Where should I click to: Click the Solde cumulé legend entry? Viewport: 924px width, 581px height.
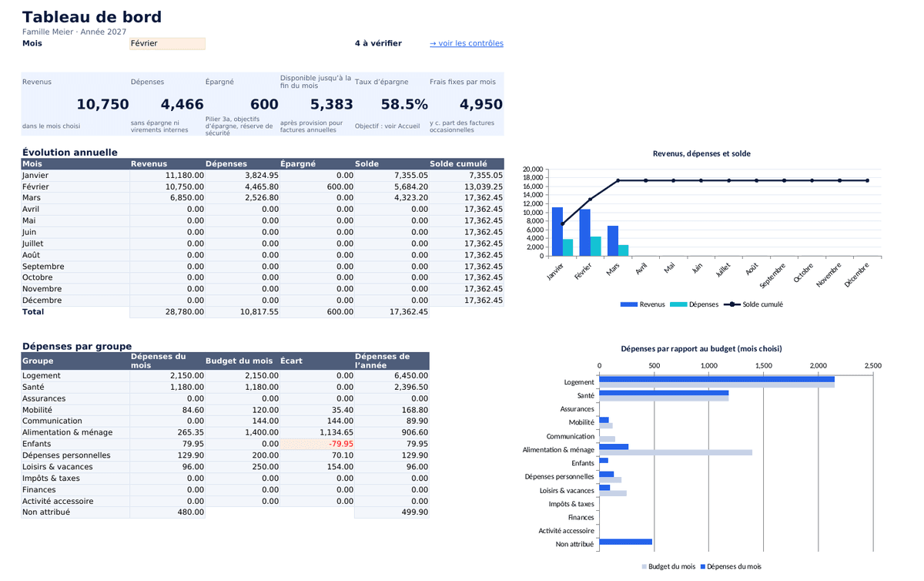(752, 304)
